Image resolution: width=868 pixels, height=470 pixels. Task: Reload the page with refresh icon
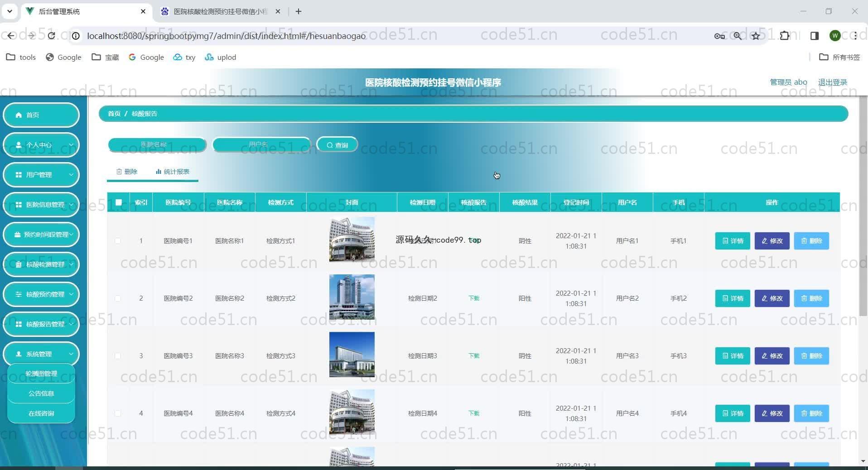(x=52, y=36)
